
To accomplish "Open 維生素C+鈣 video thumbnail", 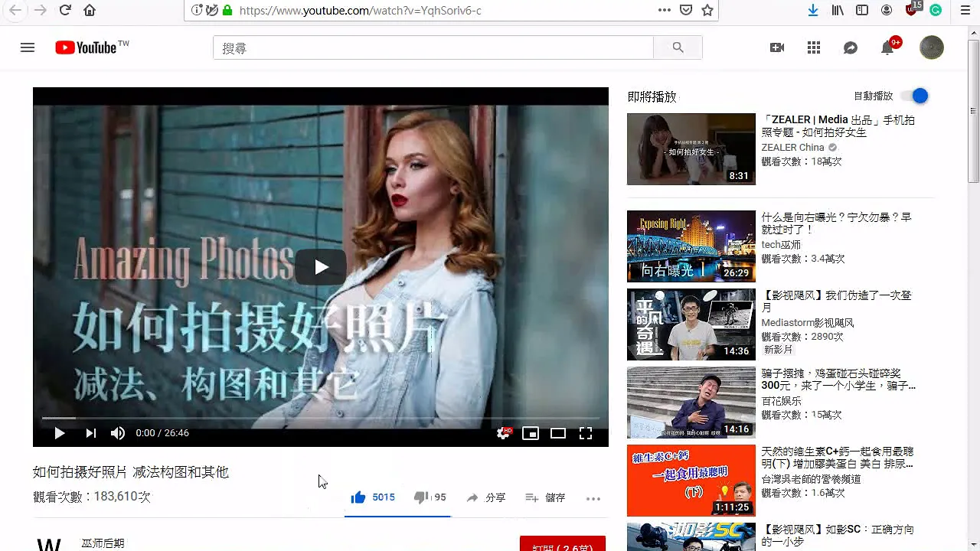I will (691, 481).
